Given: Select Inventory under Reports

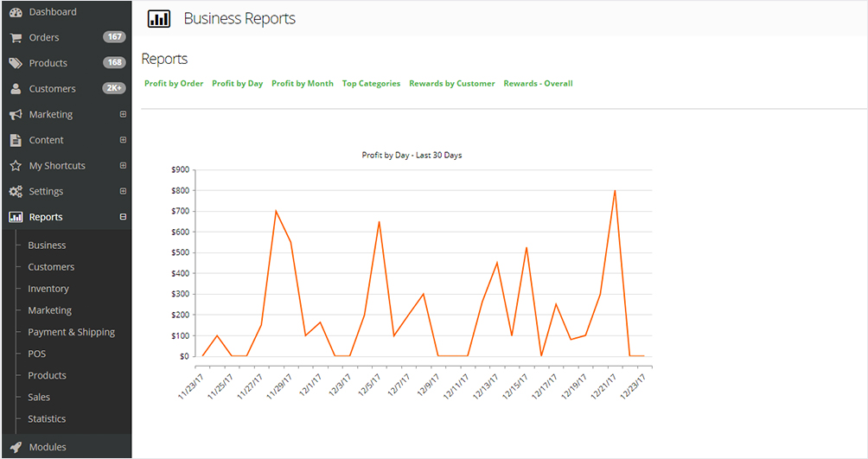Looking at the screenshot, I should pos(48,289).
